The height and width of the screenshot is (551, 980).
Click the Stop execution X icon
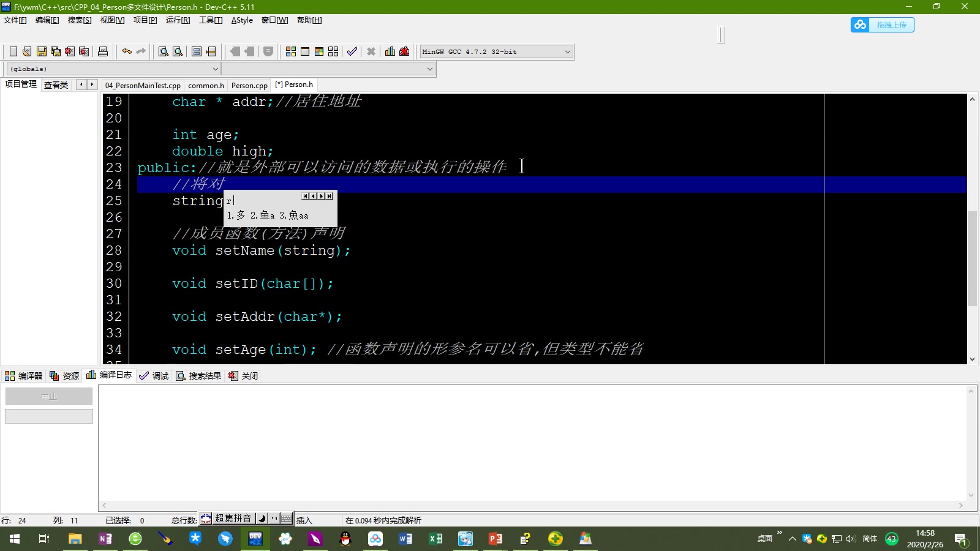click(x=371, y=51)
